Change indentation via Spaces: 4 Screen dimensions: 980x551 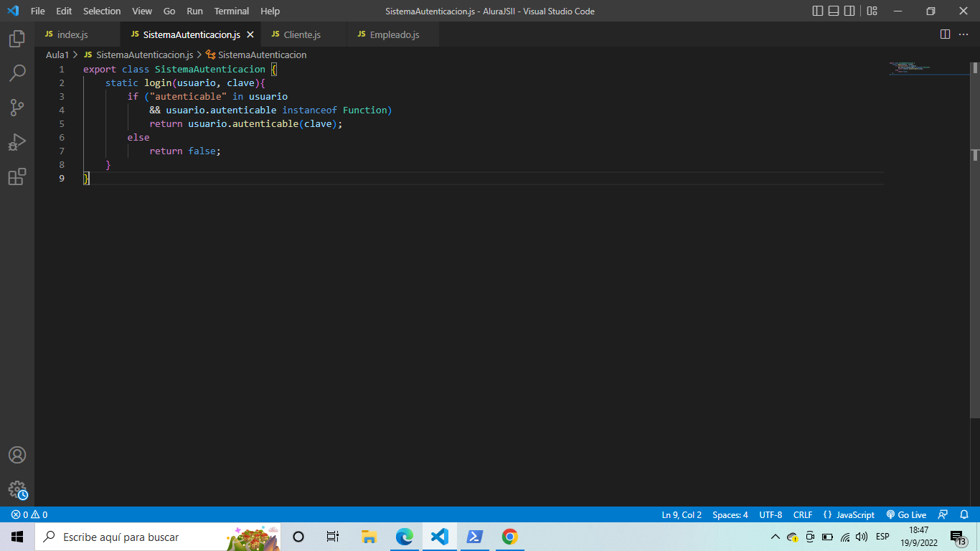pos(730,514)
